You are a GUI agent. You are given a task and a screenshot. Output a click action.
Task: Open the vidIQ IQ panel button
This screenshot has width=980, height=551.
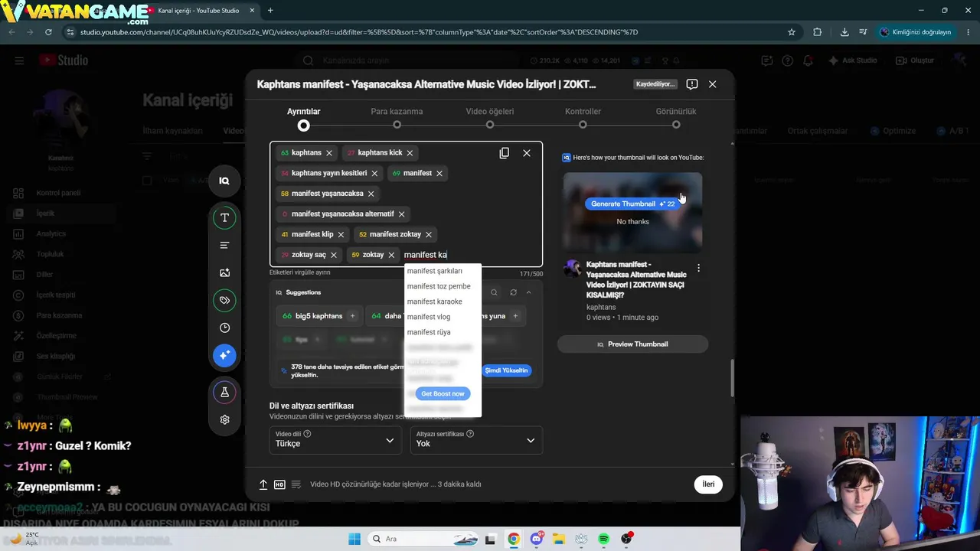(224, 181)
